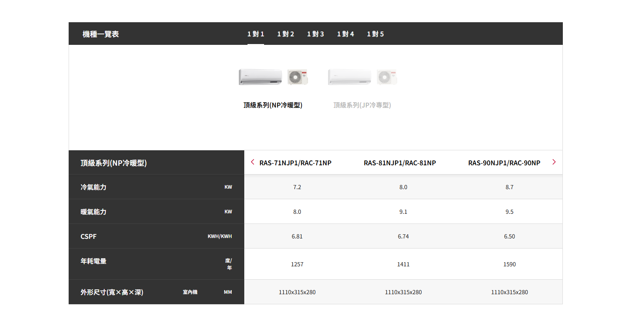
Task: Select the 1對4 tab
Action: pyautogui.click(x=345, y=34)
